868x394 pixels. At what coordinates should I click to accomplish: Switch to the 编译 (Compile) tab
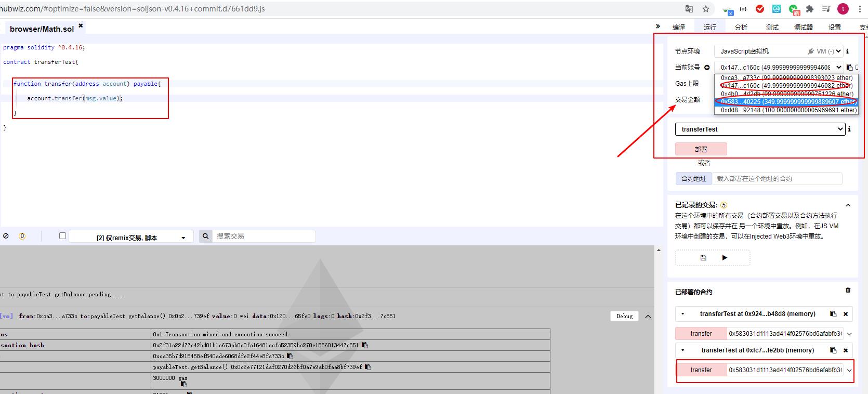click(x=679, y=27)
